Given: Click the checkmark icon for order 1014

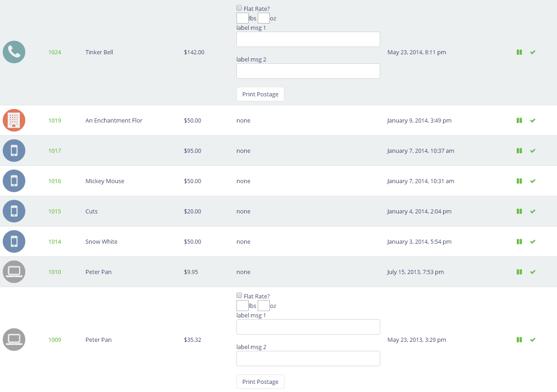Looking at the screenshot, I should coord(533,242).
